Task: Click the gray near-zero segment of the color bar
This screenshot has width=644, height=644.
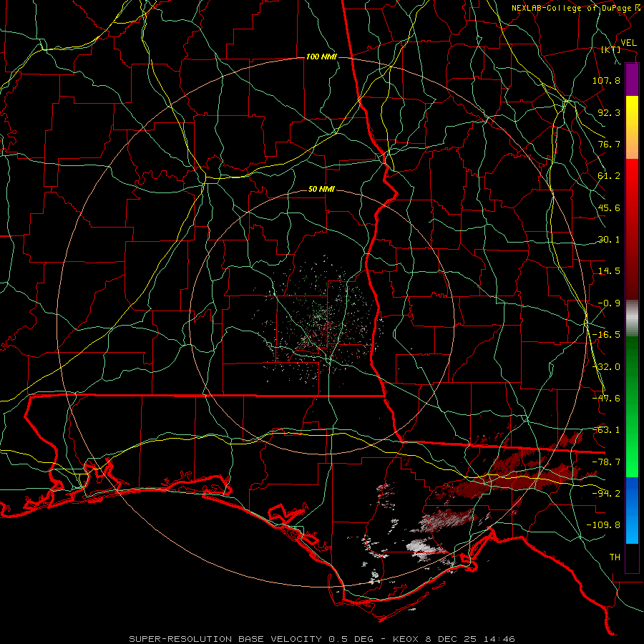Action: [x=632, y=318]
